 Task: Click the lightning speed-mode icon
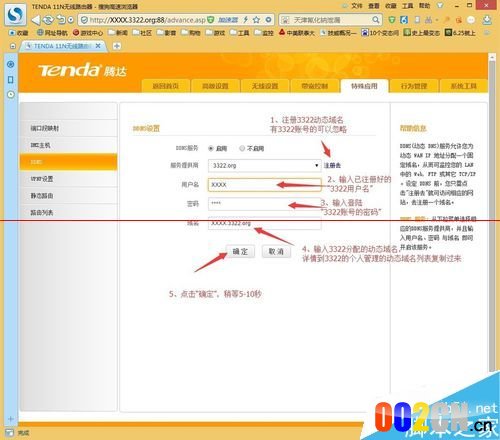point(246,20)
